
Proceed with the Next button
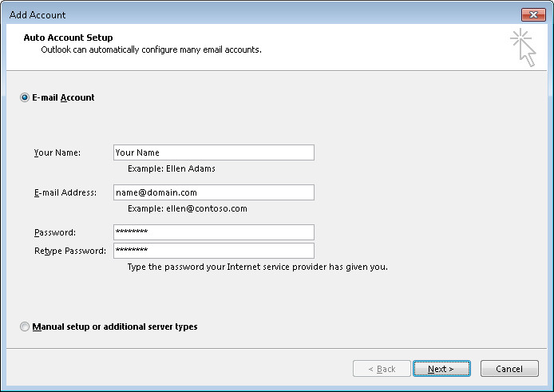click(x=441, y=369)
